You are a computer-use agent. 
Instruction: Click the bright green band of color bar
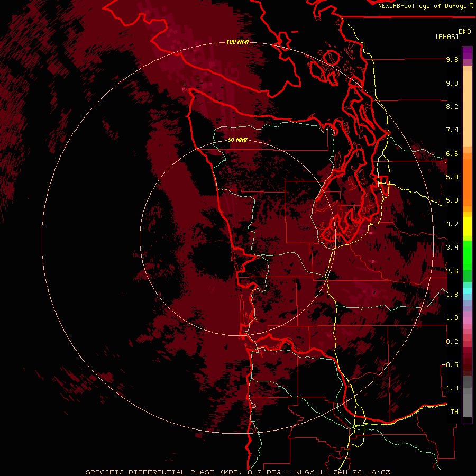[467, 255]
